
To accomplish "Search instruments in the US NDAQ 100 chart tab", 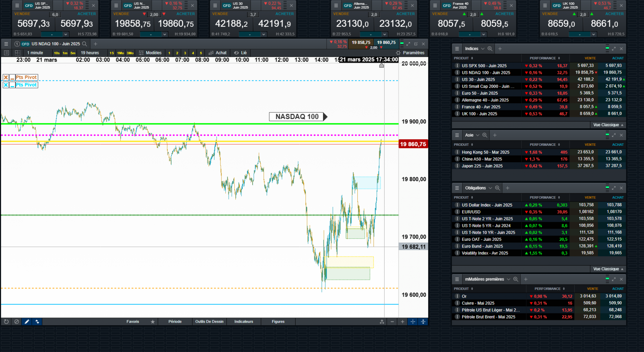I will (x=85, y=44).
